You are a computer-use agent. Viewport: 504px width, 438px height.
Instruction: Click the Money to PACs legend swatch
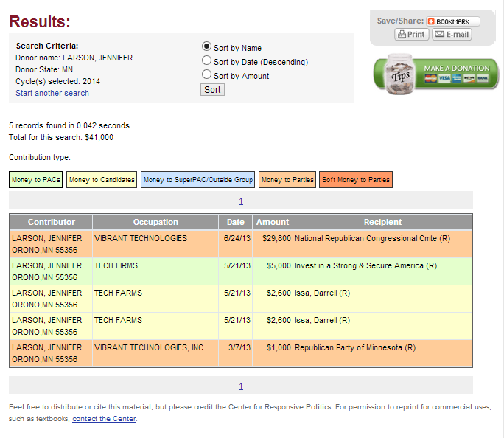coord(36,179)
